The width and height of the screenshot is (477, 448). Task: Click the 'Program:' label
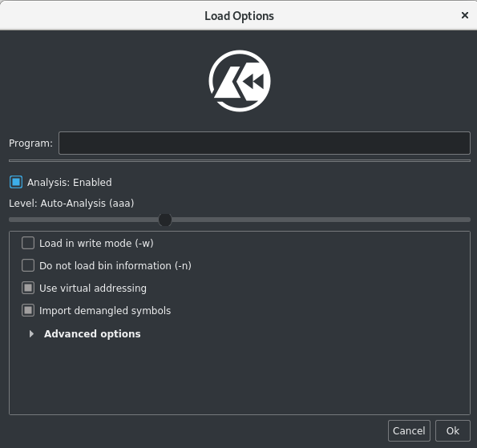(x=30, y=143)
